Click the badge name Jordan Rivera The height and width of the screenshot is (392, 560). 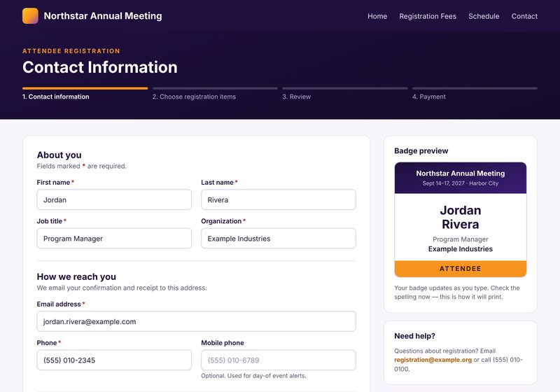461,217
